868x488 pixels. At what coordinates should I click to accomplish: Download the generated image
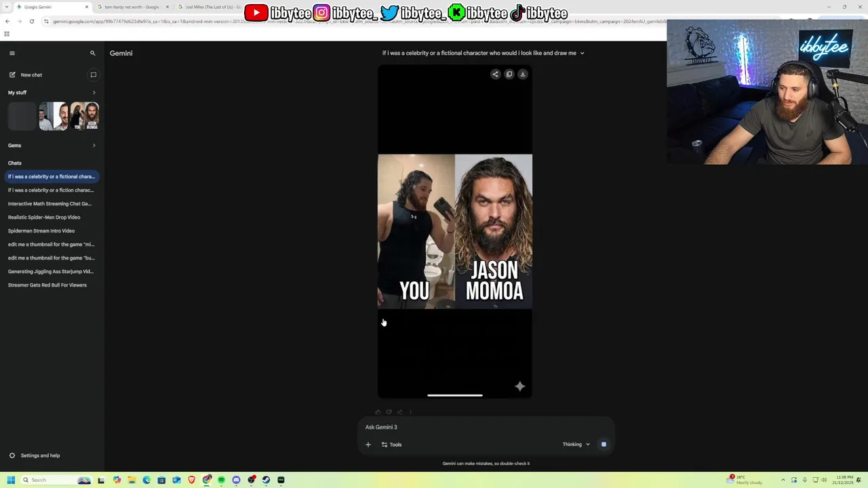[523, 74]
